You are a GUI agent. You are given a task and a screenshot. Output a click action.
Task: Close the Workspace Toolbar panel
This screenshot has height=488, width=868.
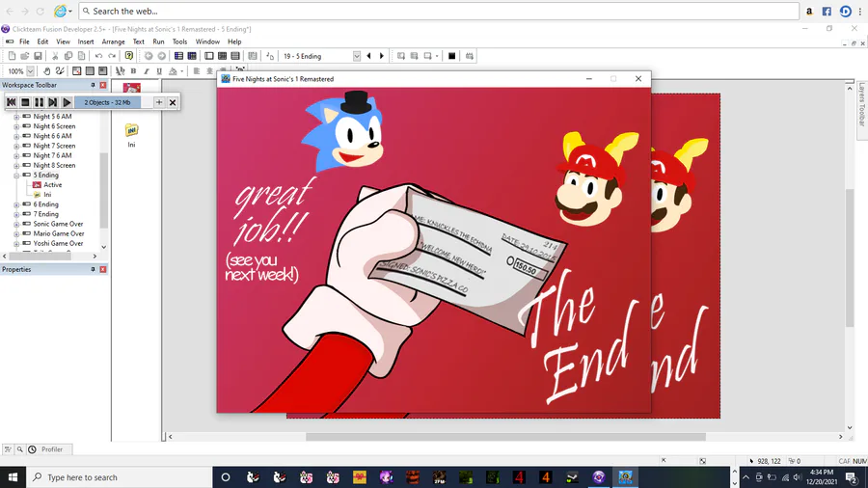point(103,85)
